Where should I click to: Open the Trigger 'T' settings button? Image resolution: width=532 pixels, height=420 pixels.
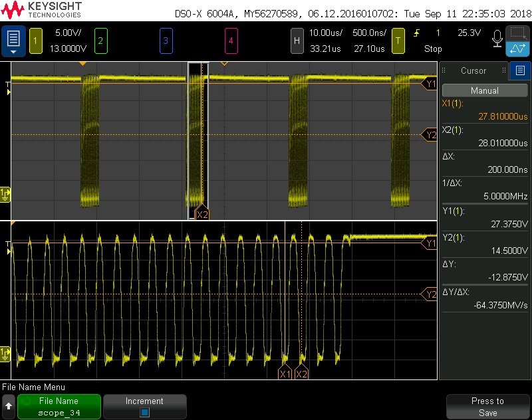click(398, 41)
